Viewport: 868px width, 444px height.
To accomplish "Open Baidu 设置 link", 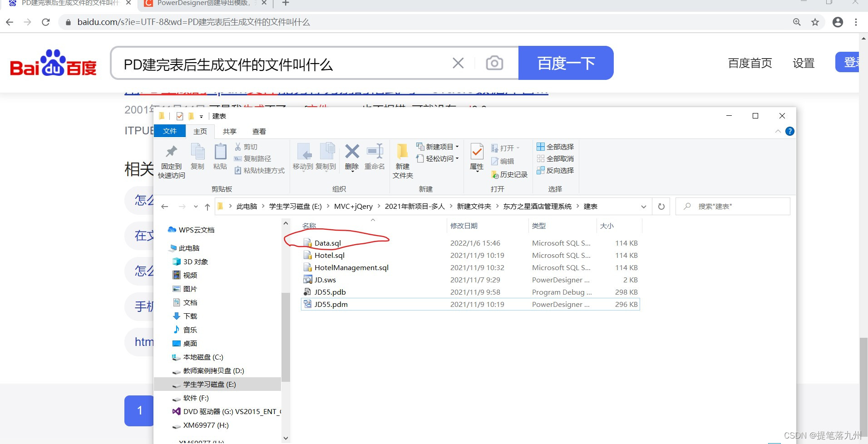I will tap(804, 63).
